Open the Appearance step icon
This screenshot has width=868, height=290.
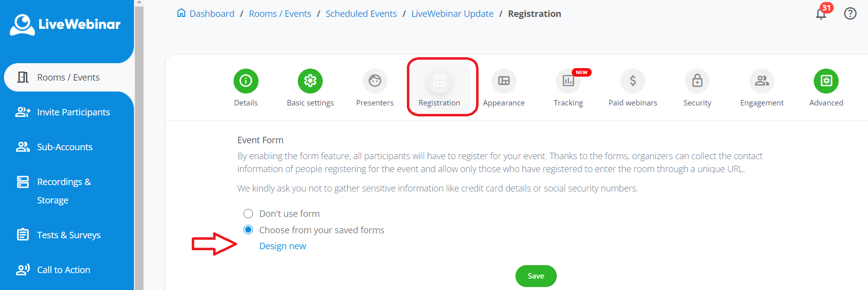tap(503, 81)
